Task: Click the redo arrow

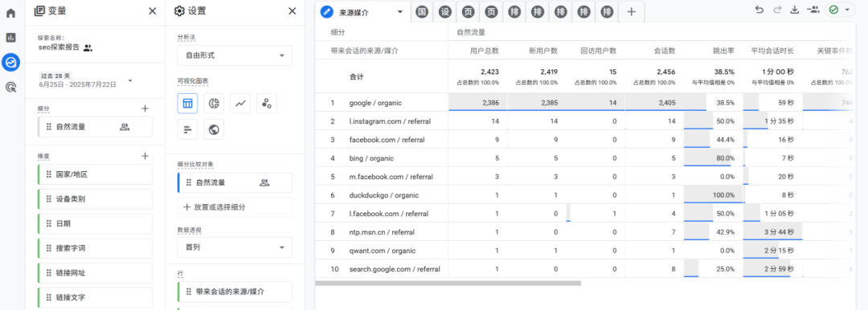Action: click(x=777, y=10)
